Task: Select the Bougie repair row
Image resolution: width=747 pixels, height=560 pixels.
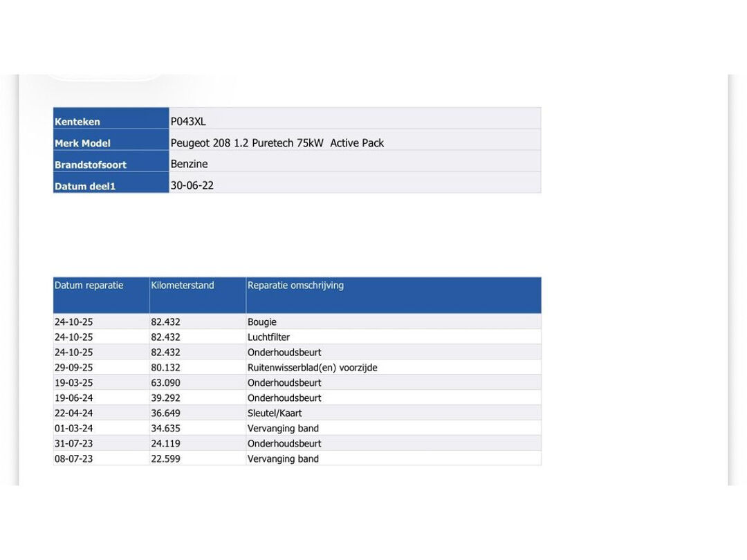Action: 297,322
